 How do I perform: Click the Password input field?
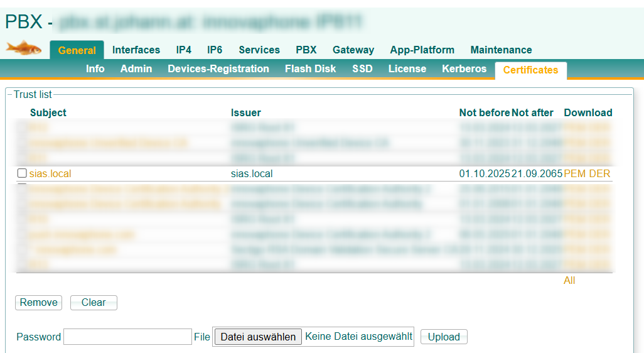click(127, 337)
